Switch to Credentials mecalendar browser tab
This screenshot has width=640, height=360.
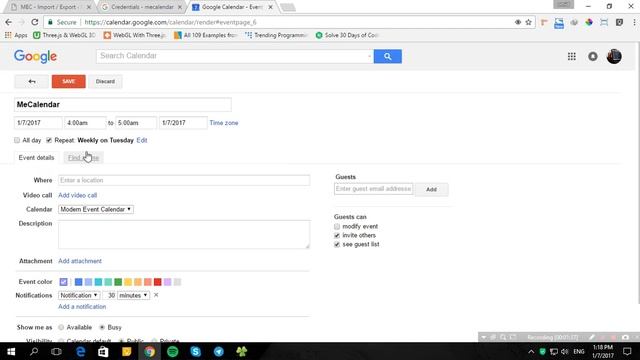(141, 7)
